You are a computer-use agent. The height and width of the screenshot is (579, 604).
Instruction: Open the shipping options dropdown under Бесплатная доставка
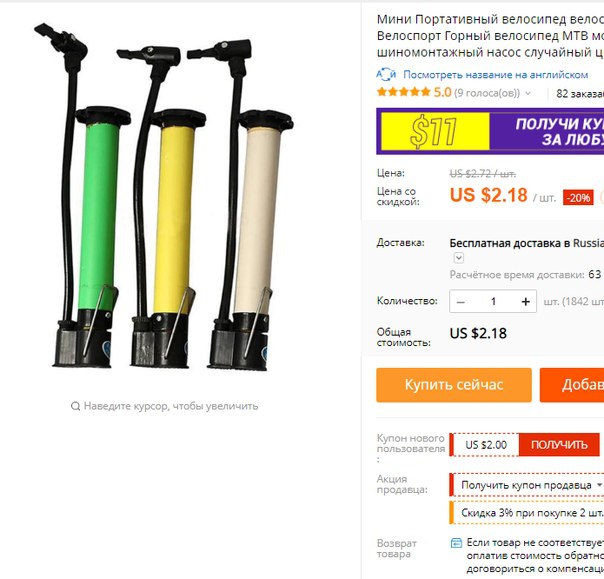pos(459,258)
